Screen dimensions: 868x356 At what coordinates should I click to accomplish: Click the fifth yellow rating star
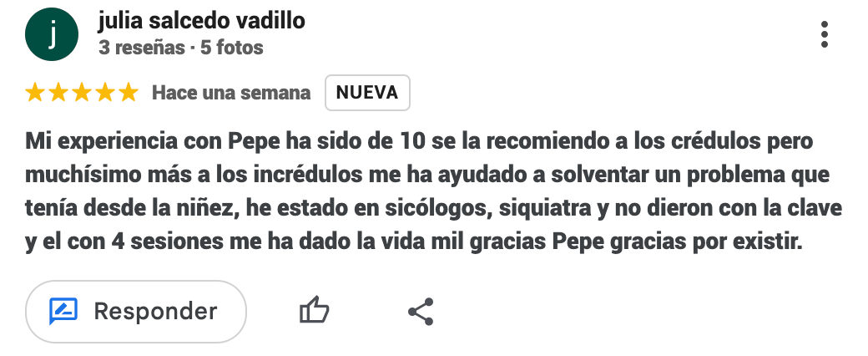128,93
